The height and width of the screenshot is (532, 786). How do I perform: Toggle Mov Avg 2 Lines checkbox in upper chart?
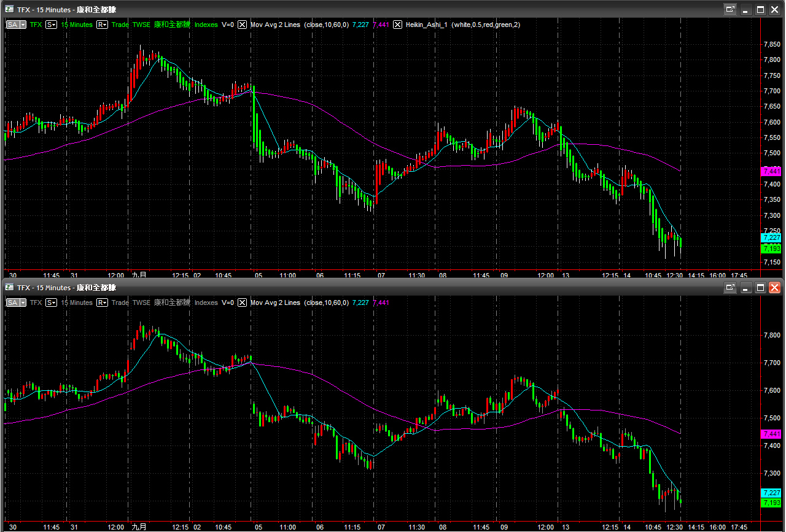pyautogui.click(x=243, y=25)
